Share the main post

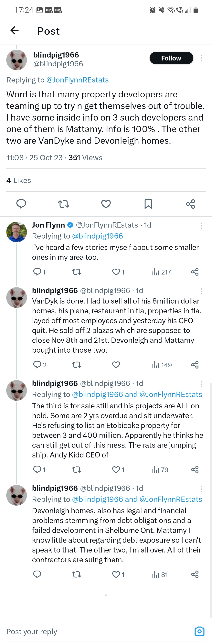pos(190,204)
